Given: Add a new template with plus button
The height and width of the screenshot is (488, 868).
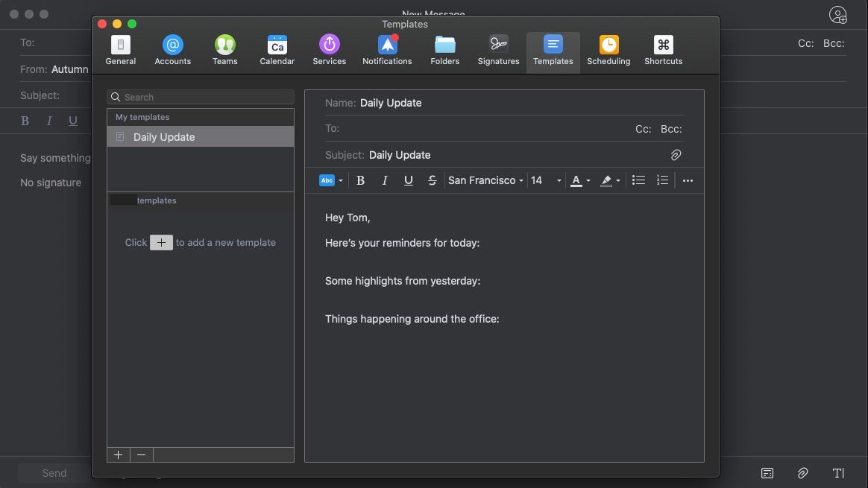Looking at the screenshot, I should click(x=119, y=454).
